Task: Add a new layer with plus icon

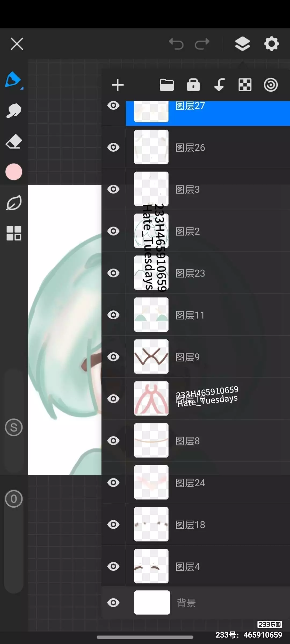Action: click(x=118, y=85)
